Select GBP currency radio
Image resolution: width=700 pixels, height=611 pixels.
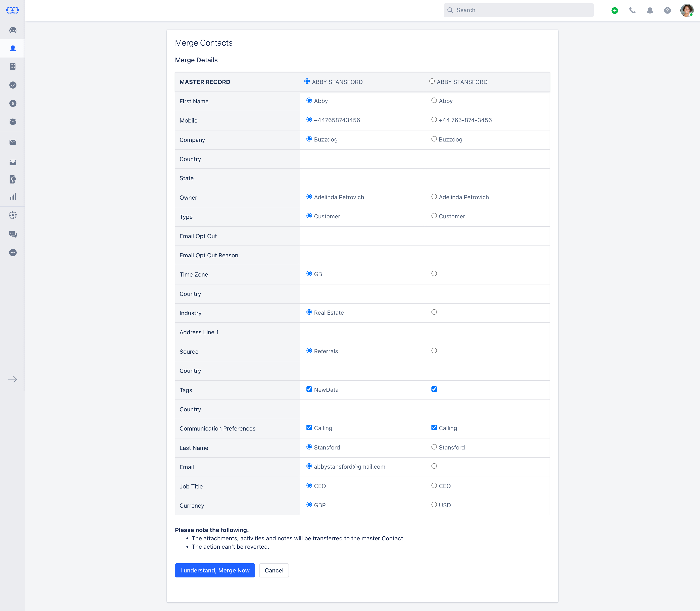(309, 505)
